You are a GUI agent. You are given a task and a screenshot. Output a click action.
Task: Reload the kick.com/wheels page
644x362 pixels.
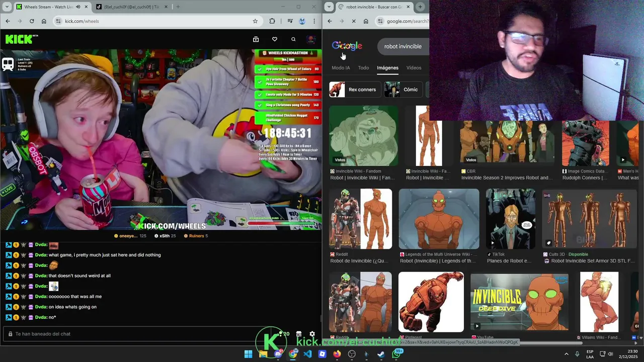[x=32, y=21]
